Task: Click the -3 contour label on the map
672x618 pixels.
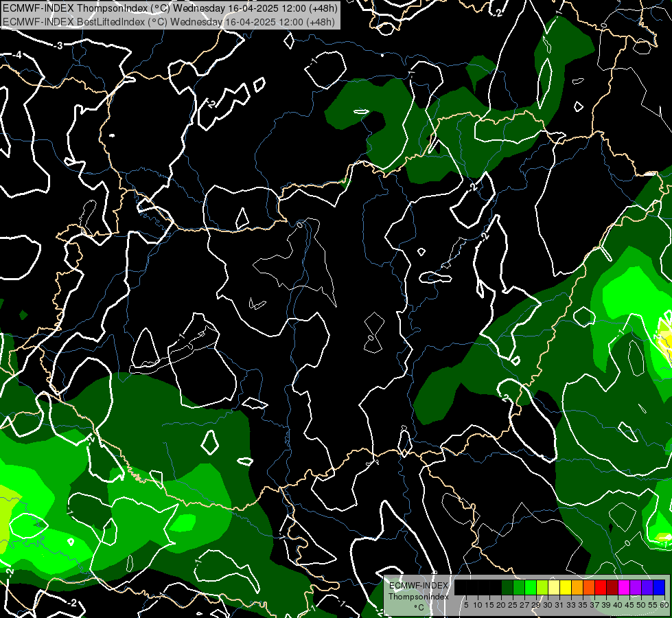Action: click(58, 45)
